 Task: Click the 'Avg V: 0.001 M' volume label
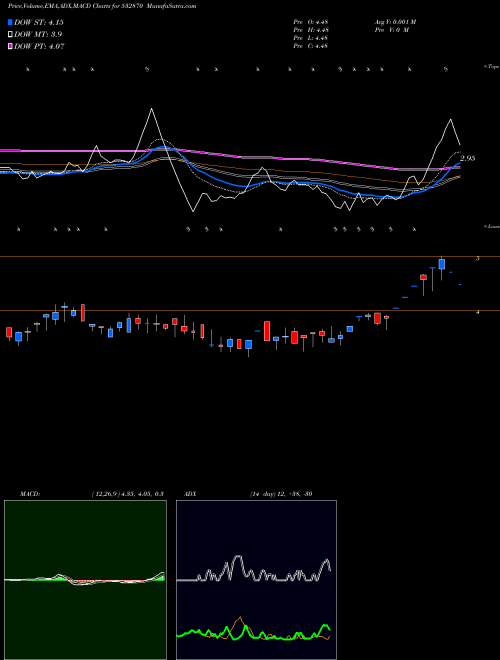tap(395, 22)
